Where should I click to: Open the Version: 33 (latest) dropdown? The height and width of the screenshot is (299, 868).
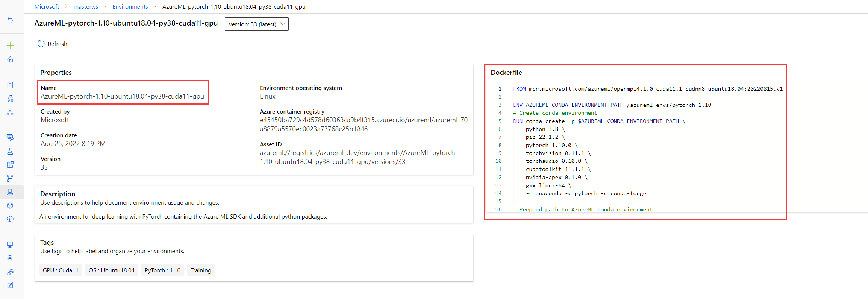pyautogui.click(x=257, y=24)
